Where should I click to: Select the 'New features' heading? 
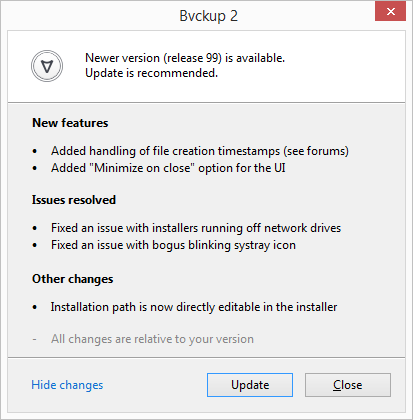[x=70, y=123]
